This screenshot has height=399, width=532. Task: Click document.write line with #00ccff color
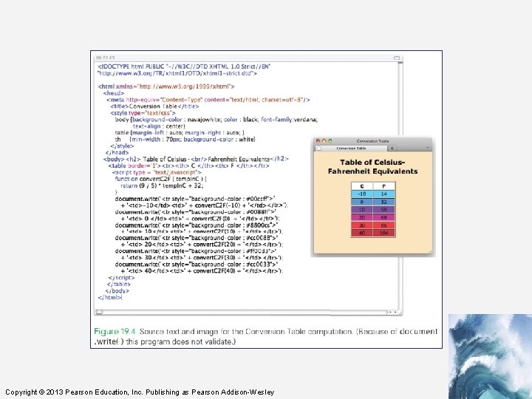pyautogui.click(x=195, y=199)
